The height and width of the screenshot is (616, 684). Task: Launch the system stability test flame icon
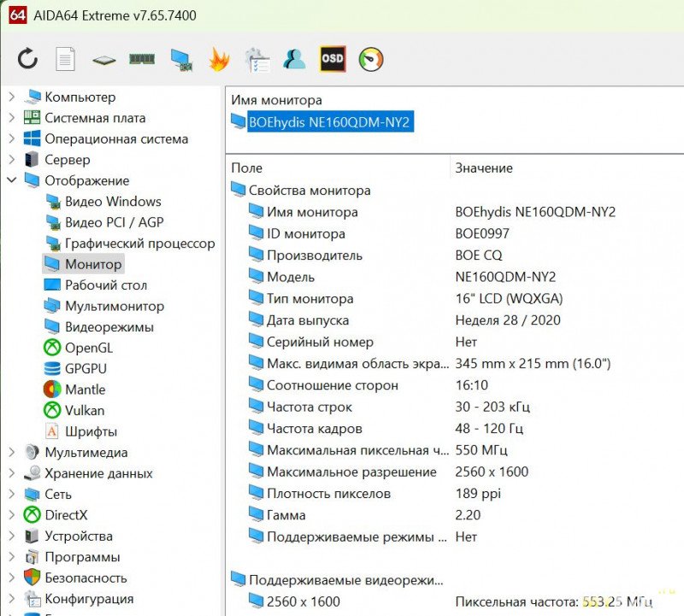tap(219, 59)
